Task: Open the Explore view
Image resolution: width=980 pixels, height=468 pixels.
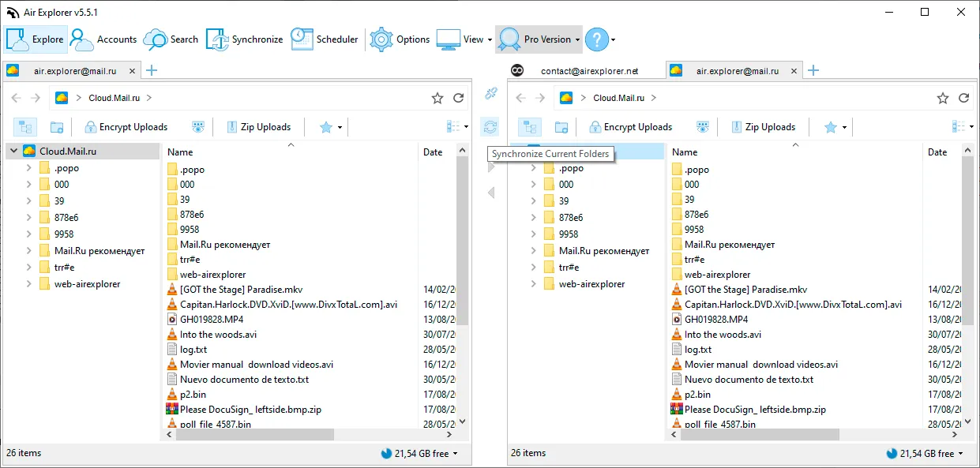Action: 35,39
